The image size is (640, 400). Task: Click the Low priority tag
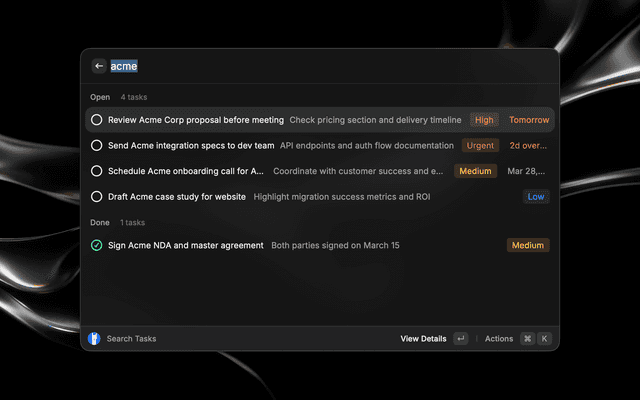tap(536, 197)
